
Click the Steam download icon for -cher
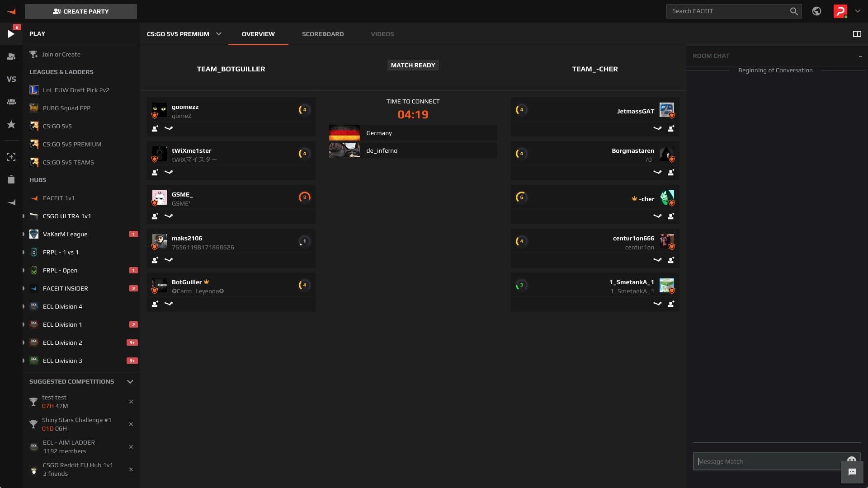click(x=657, y=215)
